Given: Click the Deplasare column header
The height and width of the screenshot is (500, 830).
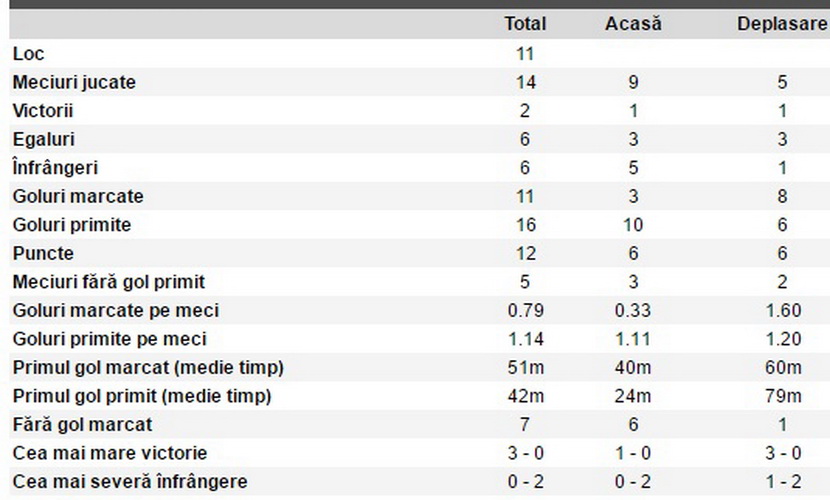Looking at the screenshot, I should tap(782, 24).
